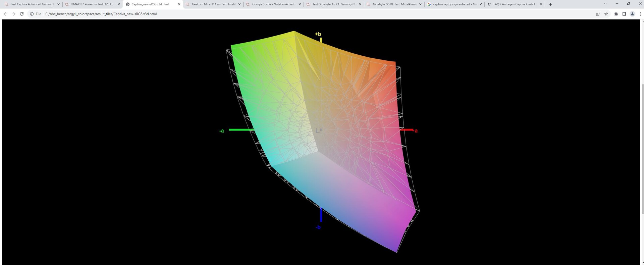Share this page via share icon

(x=598, y=14)
